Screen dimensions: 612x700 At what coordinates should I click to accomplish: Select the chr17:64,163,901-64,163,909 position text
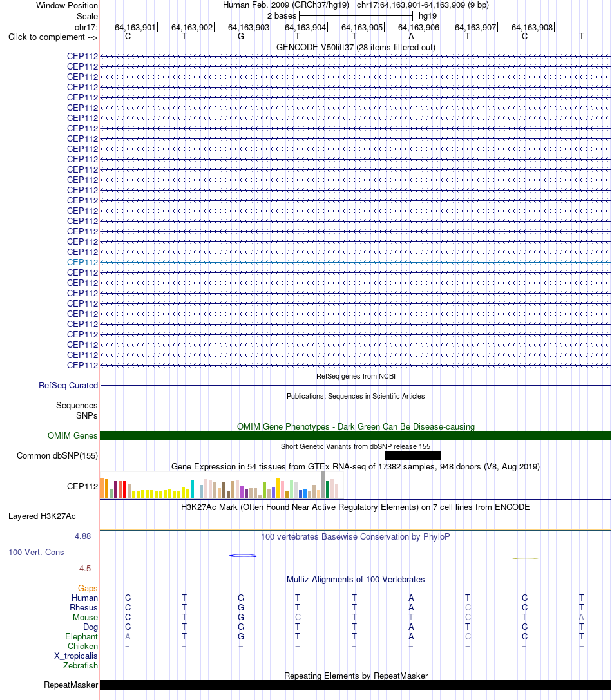(x=423, y=5)
